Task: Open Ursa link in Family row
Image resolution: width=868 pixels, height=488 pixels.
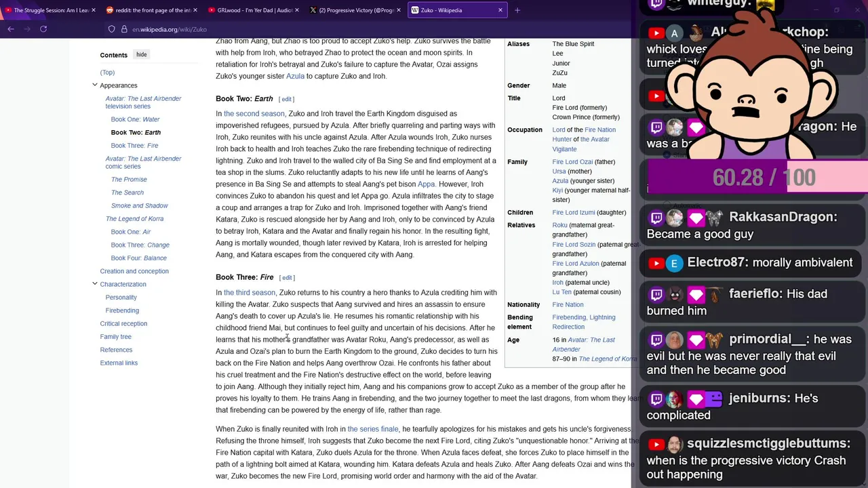Action: pyautogui.click(x=559, y=171)
